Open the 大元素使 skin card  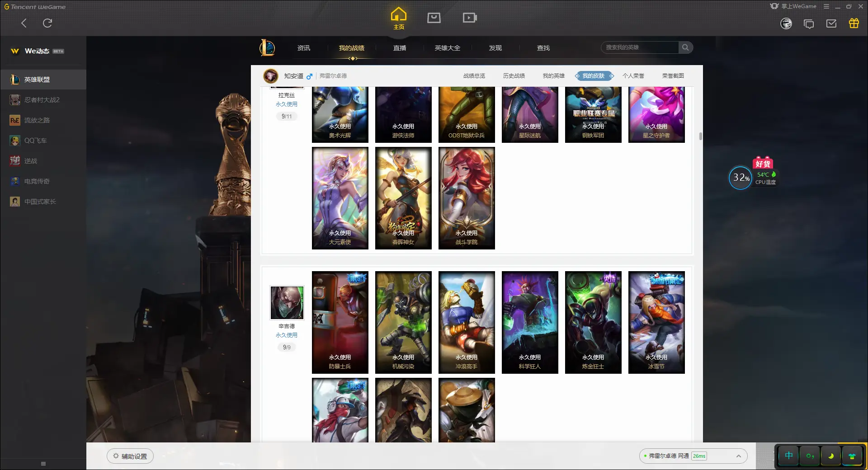[340, 198]
